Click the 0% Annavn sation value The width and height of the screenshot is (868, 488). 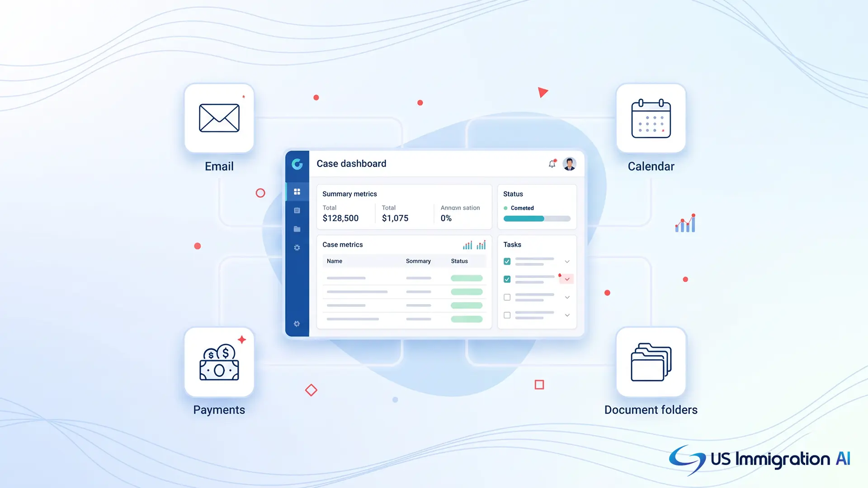coord(446,218)
